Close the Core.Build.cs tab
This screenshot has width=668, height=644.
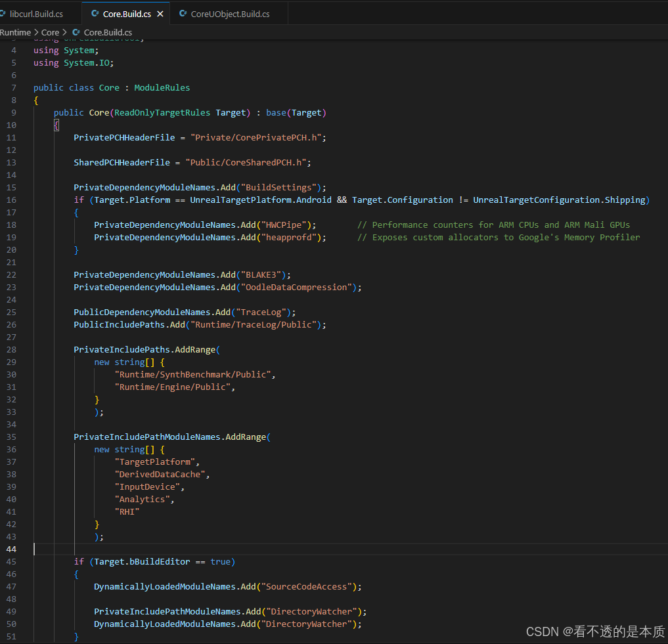pos(160,14)
